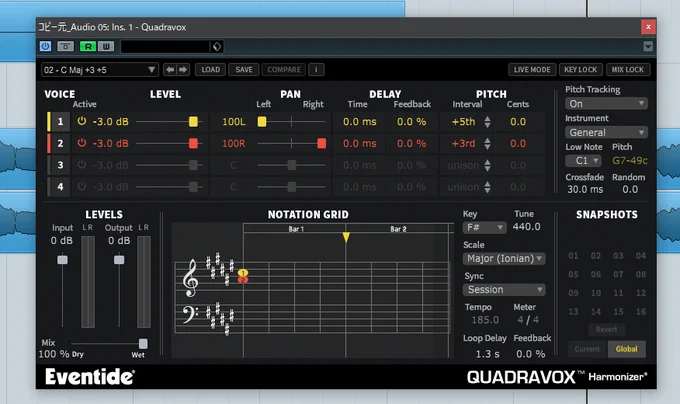
Task: Click Tune value 440.0
Action: [x=526, y=227]
